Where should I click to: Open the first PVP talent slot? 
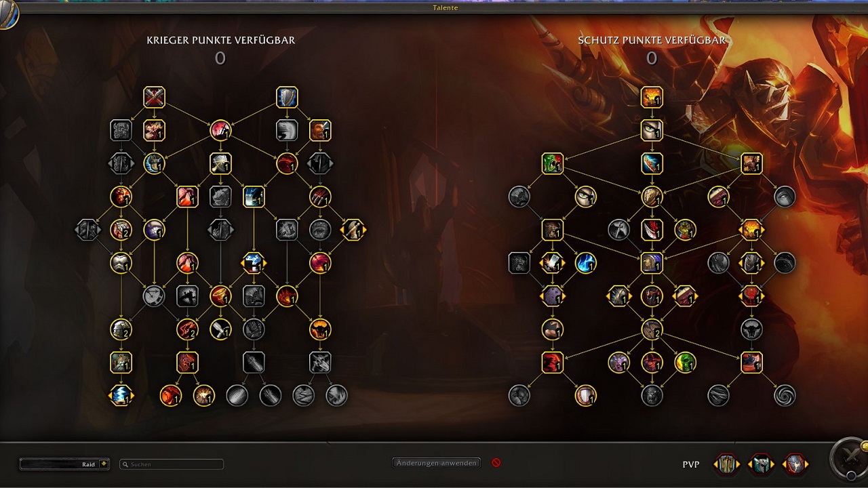(726, 464)
